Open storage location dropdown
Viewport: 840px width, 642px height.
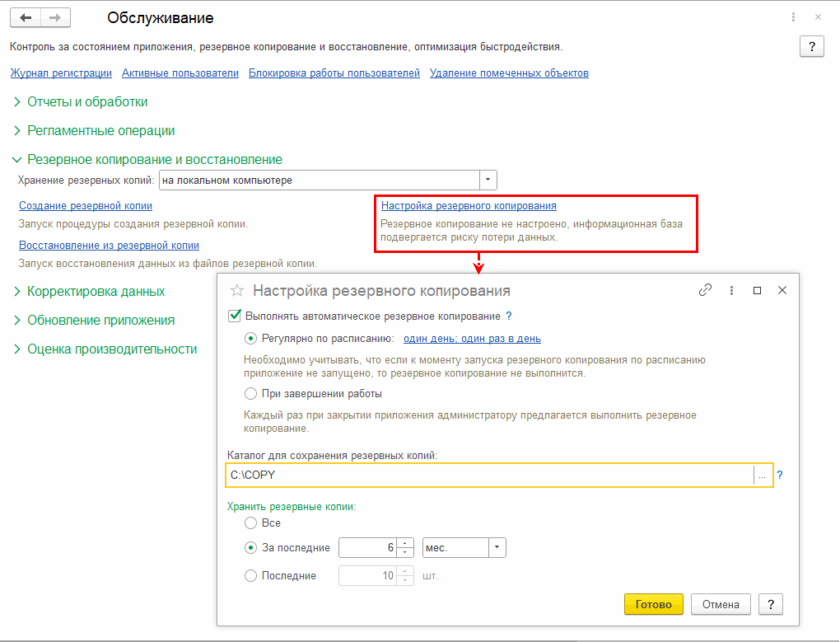point(488,180)
